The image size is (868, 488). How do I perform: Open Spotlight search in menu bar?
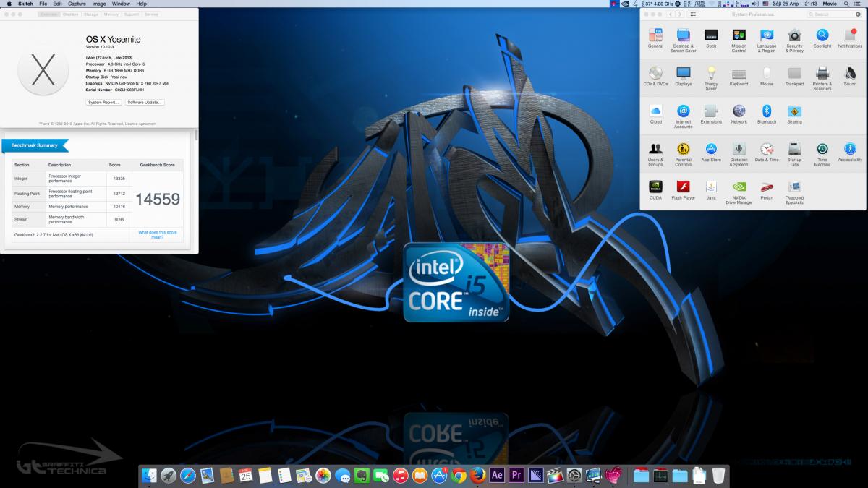click(848, 4)
